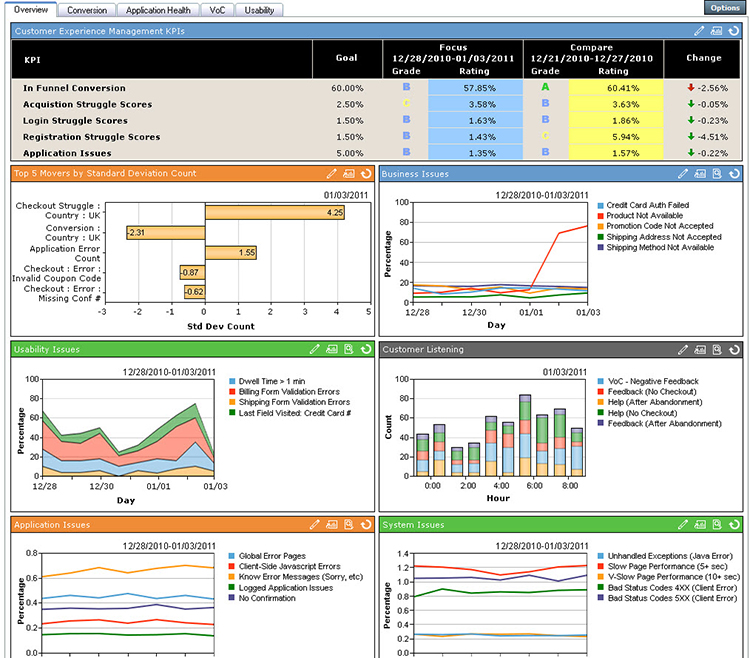Click the Checkout Struggle 4.25 bar
Viewport: 750px width, 658px height.
[x=276, y=212]
